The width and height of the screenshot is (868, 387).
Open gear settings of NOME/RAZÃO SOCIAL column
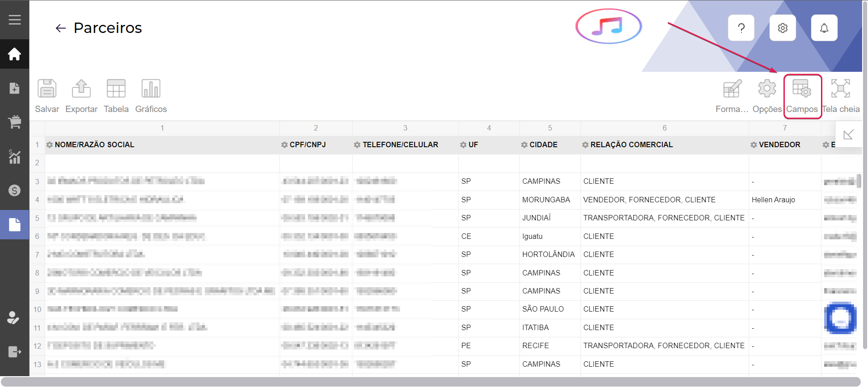coord(50,145)
